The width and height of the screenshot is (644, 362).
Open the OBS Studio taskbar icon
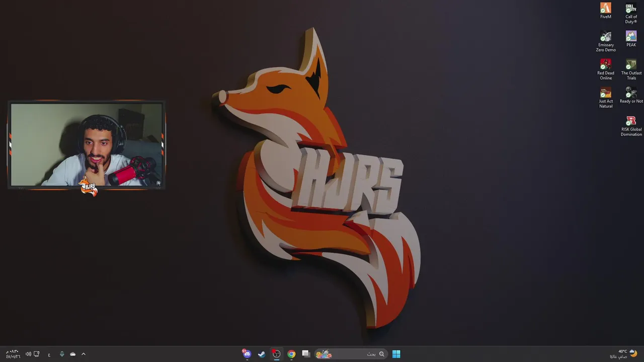point(276,354)
